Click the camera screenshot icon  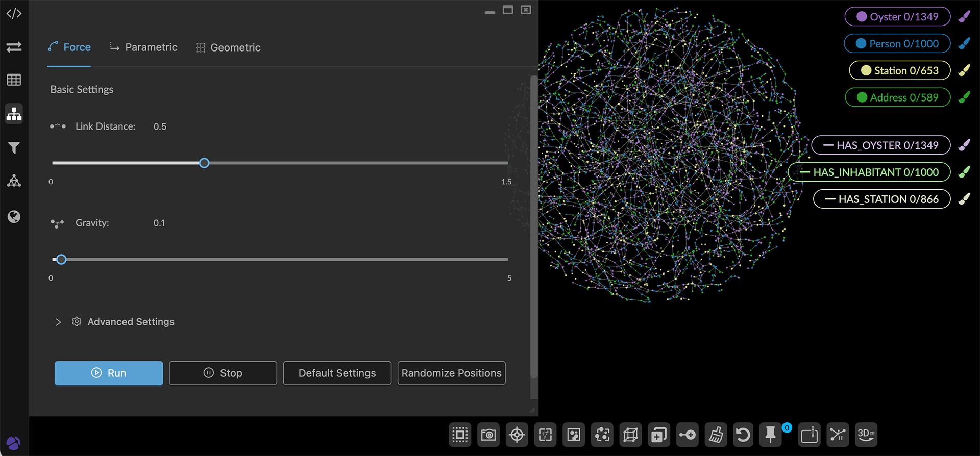pos(488,435)
